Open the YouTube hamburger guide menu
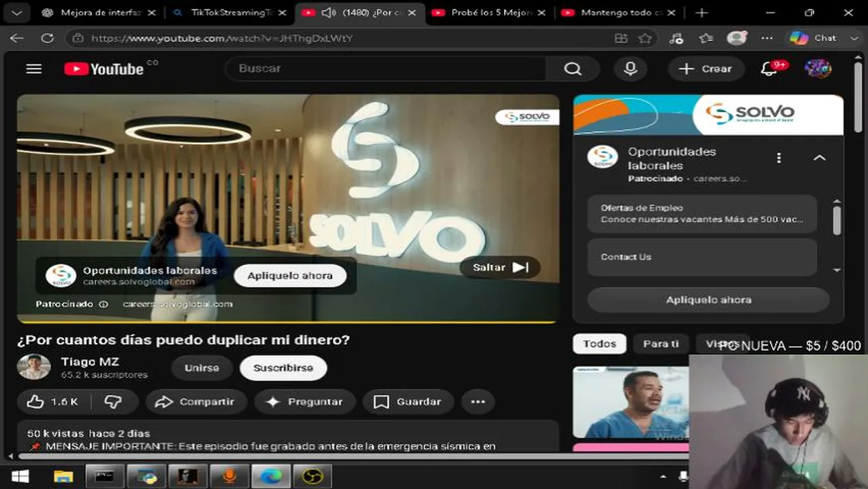The width and height of the screenshot is (868, 489). pyautogui.click(x=34, y=69)
